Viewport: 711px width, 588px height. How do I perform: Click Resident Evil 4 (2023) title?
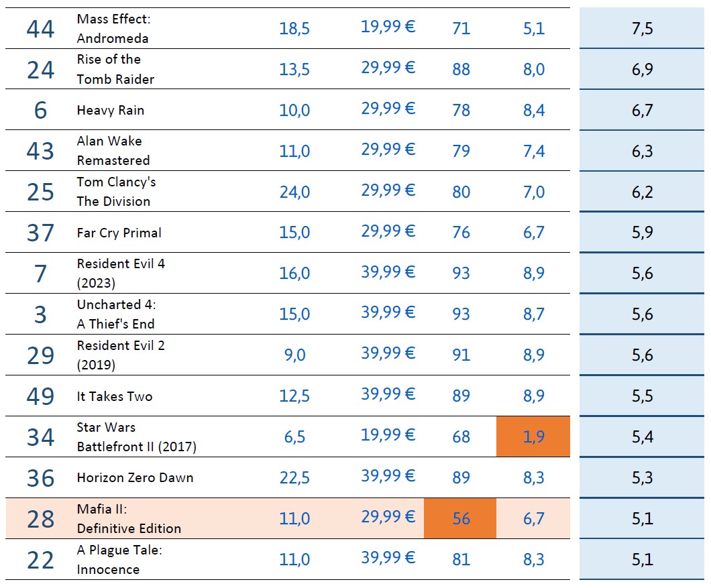pos(121,274)
